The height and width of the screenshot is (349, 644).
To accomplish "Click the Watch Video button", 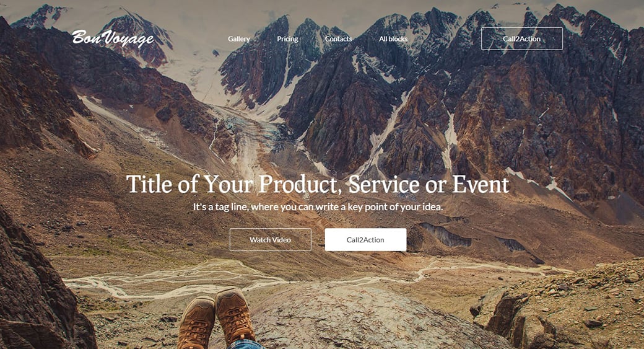I will click(x=270, y=240).
